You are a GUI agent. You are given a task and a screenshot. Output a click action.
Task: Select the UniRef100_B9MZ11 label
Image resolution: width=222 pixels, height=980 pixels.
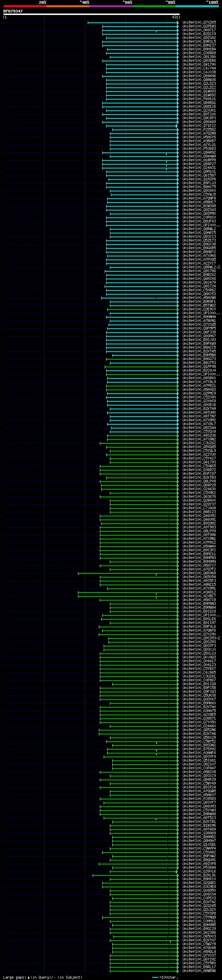click(199, 553)
